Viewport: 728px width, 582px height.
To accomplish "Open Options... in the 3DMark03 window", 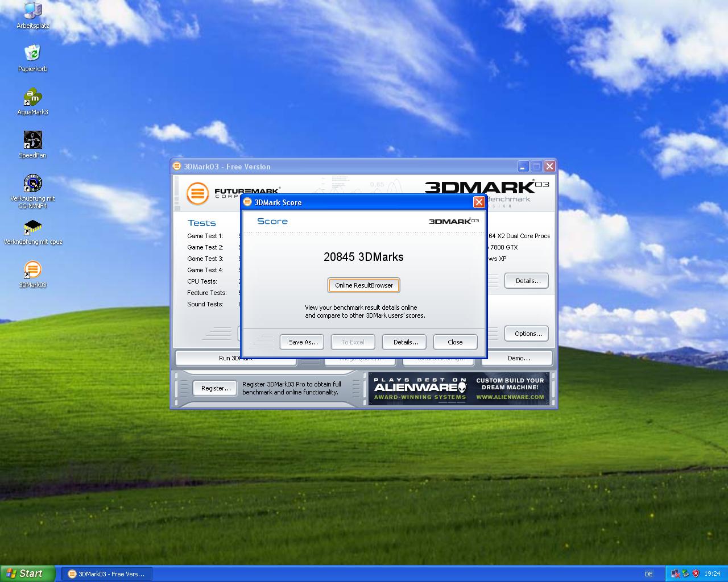I will (527, 334).
